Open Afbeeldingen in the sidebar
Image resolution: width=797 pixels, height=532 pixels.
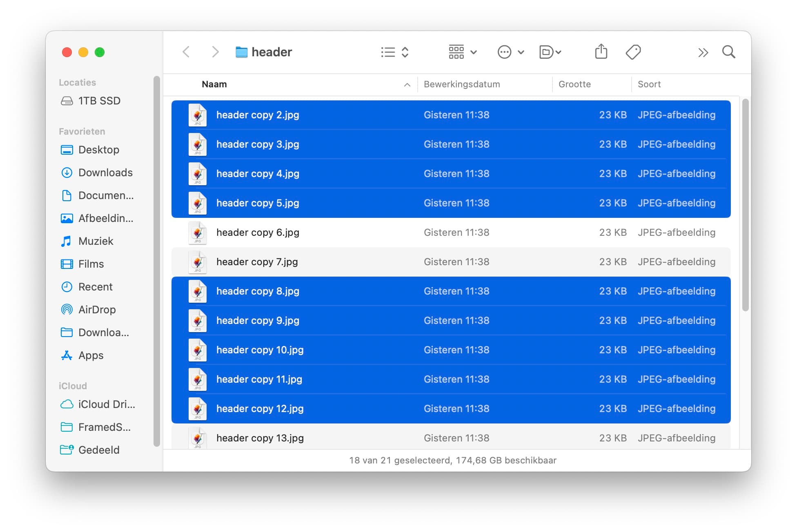[105, 218]
